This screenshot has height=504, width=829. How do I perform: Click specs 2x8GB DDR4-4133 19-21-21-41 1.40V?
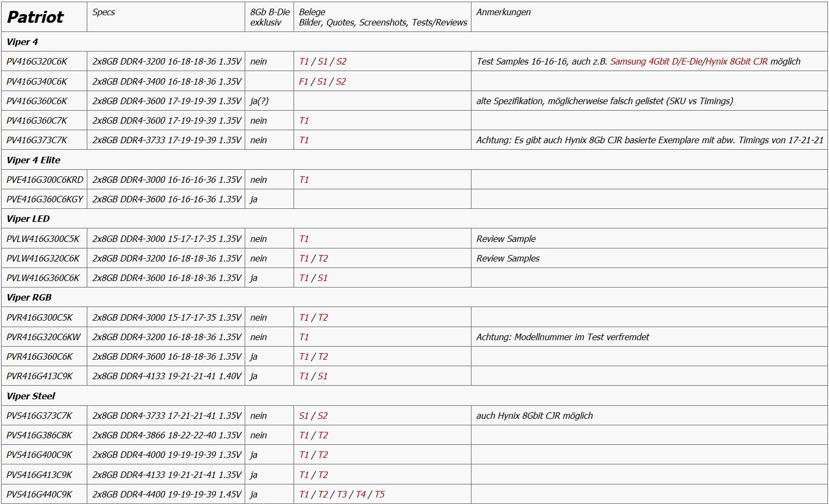167,376
